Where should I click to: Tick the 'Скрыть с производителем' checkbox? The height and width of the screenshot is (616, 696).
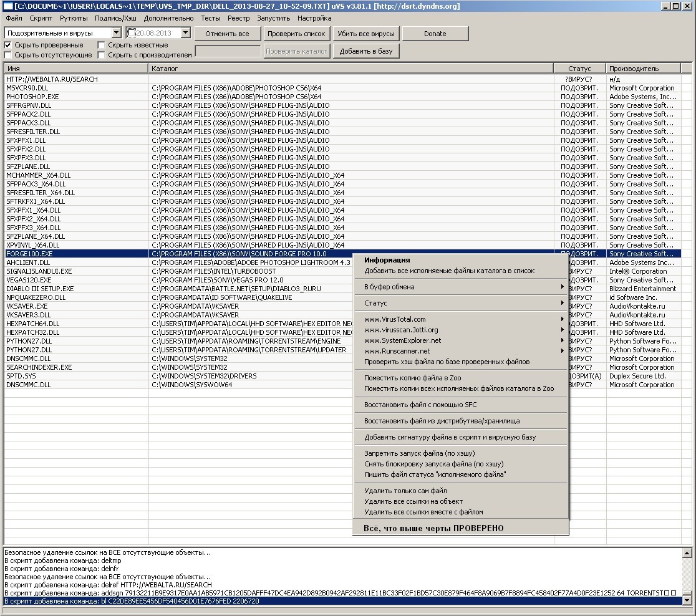[102, 55]
